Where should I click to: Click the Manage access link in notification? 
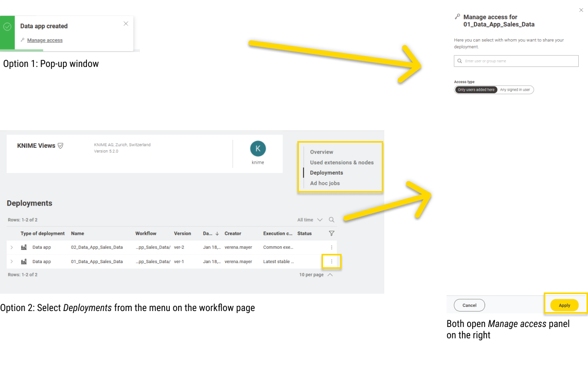tap(45, 40)
